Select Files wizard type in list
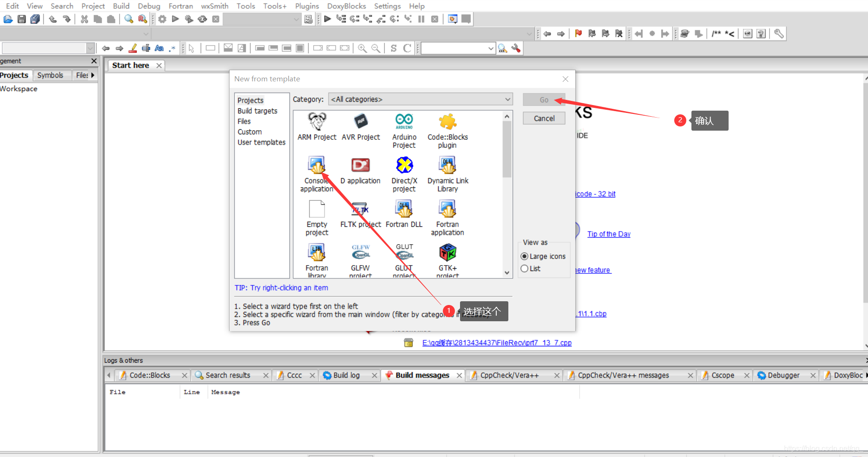868x457 pixels. (244, 121)
